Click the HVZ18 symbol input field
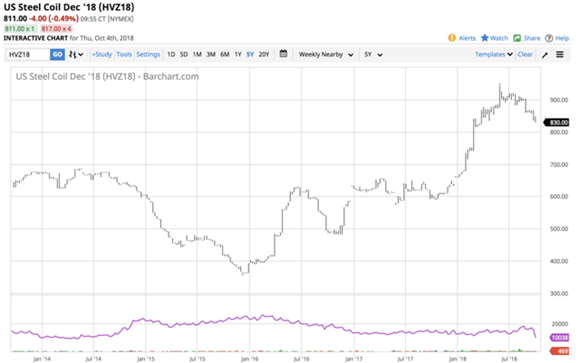580x363 pixels. [28, 54]
